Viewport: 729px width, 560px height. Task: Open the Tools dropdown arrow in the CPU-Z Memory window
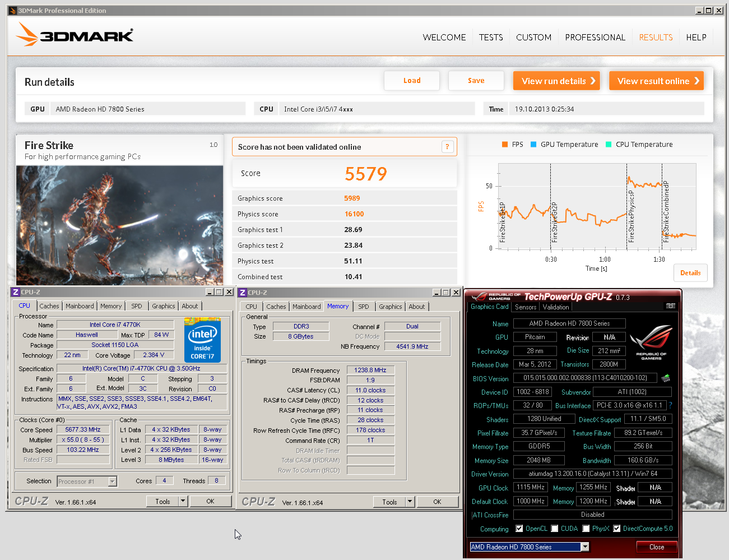pos(410,502)
